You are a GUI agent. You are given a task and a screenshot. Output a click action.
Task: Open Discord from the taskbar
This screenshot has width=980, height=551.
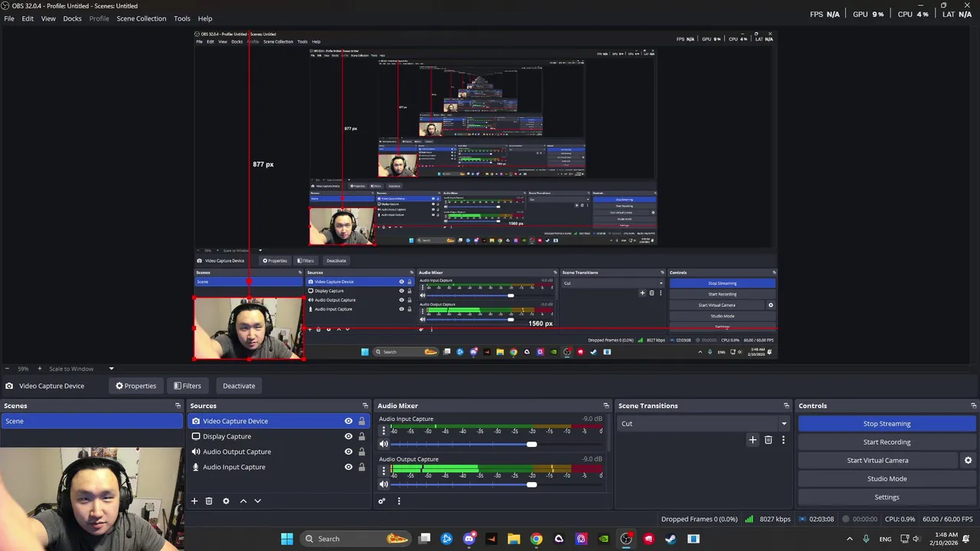(469, 539)
